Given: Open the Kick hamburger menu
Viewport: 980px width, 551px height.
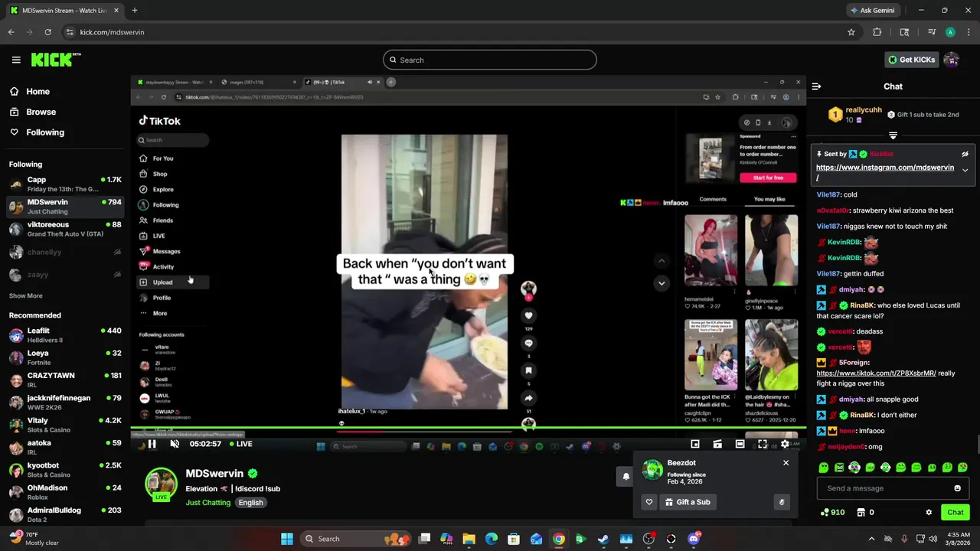Looking at the screenshot, I should coord(16,60).
